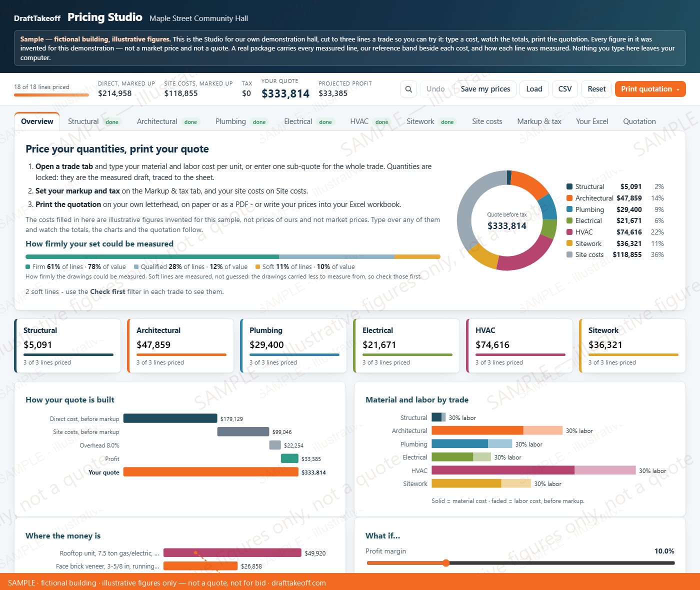This screenshot has height=590, width=700.
Task: Click the orange Architectural legend swatch
Action: pos(569,198)
